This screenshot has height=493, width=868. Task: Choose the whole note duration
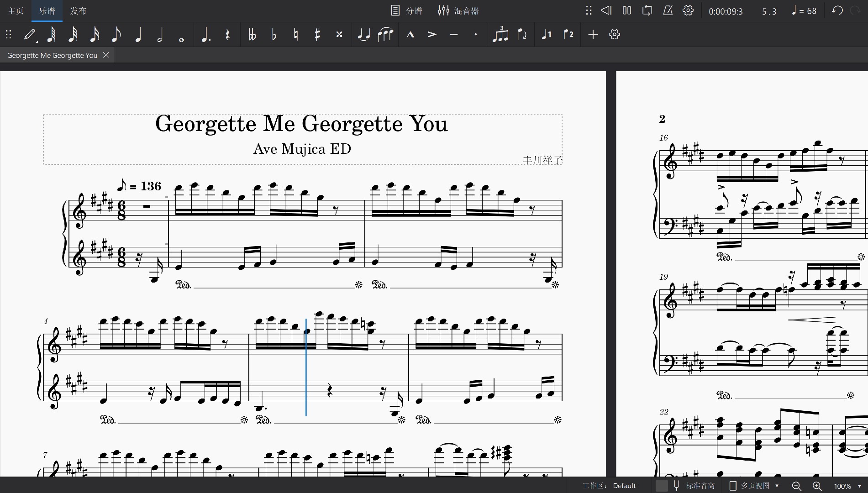click(181, 35)
